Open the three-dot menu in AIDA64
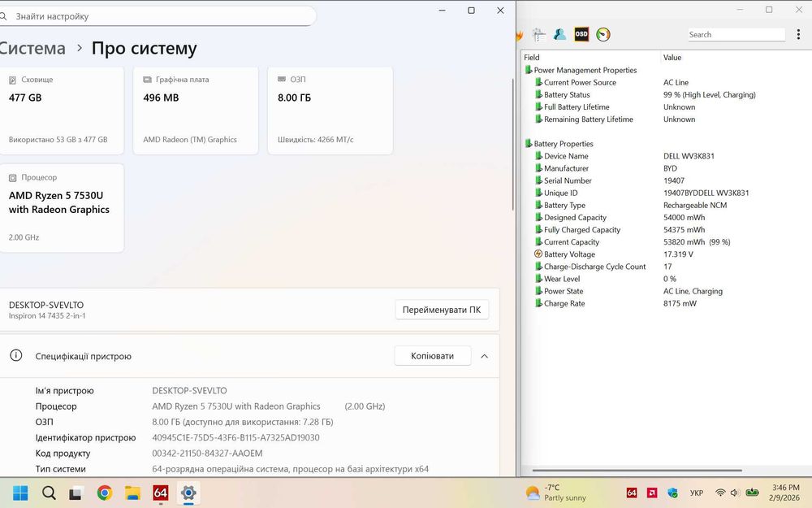The height and width of the screenshot is (508, 812). pos(798,34)
